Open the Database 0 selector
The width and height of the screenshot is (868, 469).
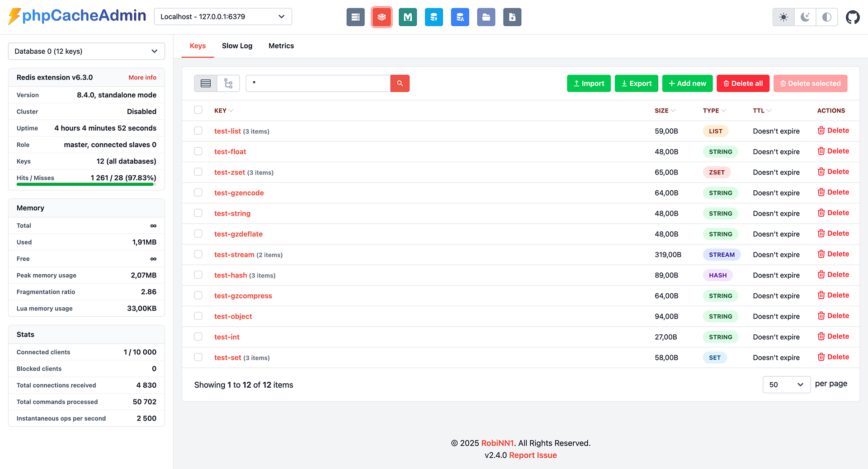(x=86, y=51)
